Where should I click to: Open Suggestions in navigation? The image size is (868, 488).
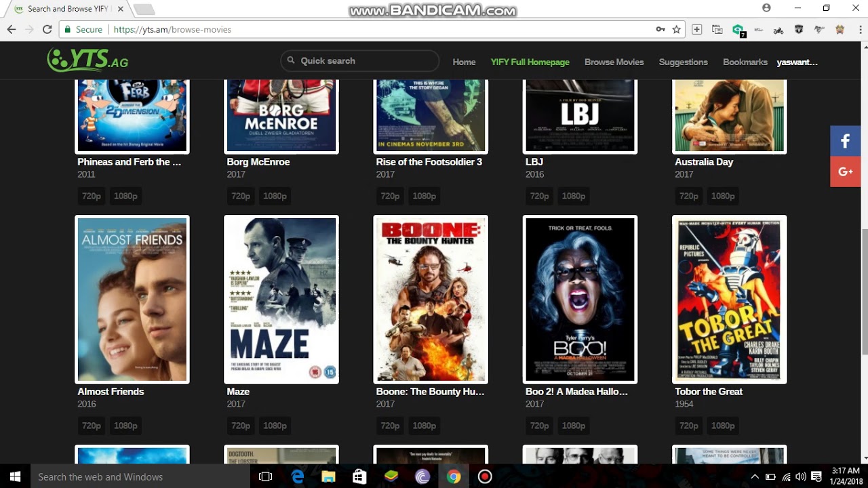pyautogui.click(x=683, y=62)
